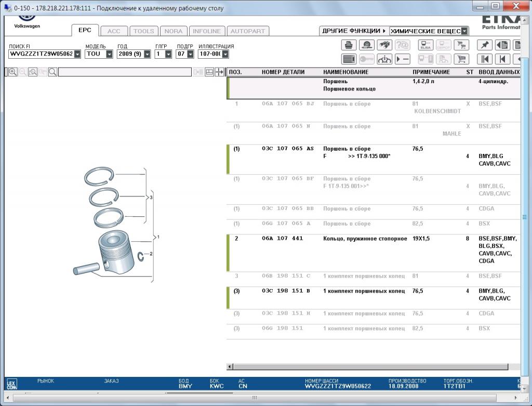Viewport: 532px width, 406px height.
Task: Click the printer icon in the toolbar
Action: tap(349, 45)
